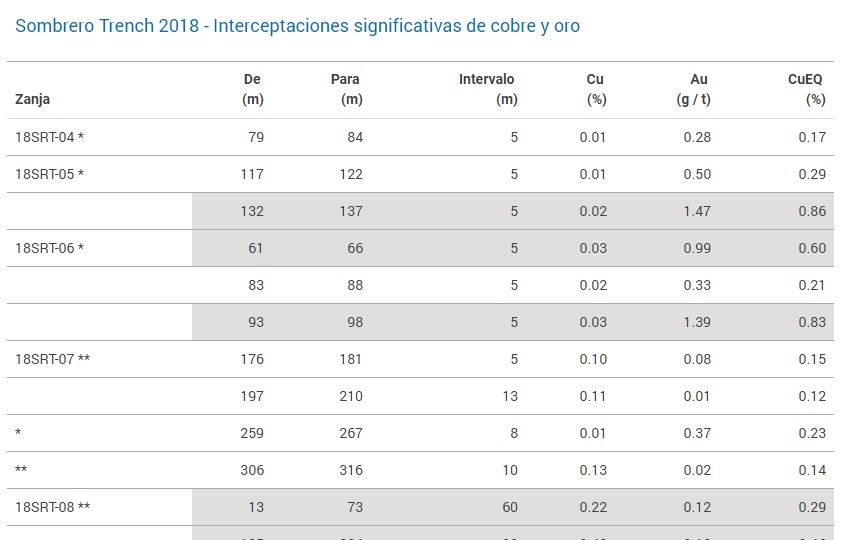The image size is (856, 540).
Task: Select the 306 De value cell
Action: tap(252, 470)
